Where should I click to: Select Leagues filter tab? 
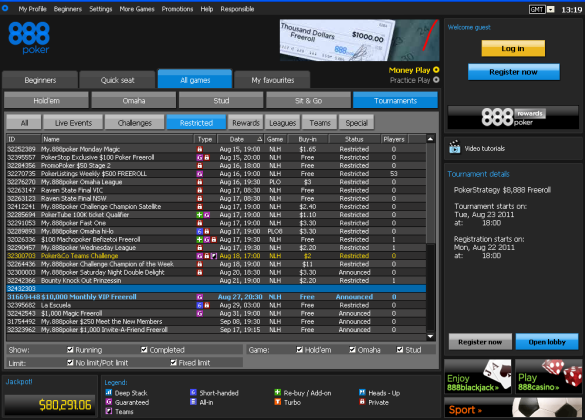point(282,123)
